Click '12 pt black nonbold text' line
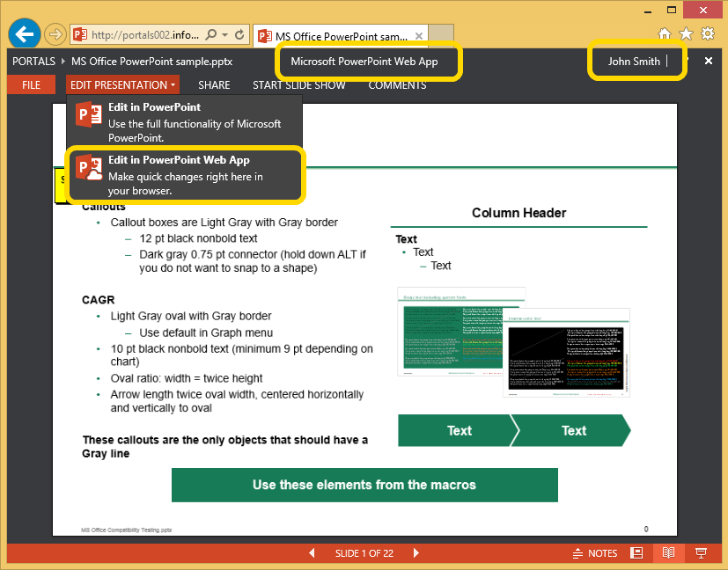This screenshot has height=570, width=728. click(x=198, y=238)
